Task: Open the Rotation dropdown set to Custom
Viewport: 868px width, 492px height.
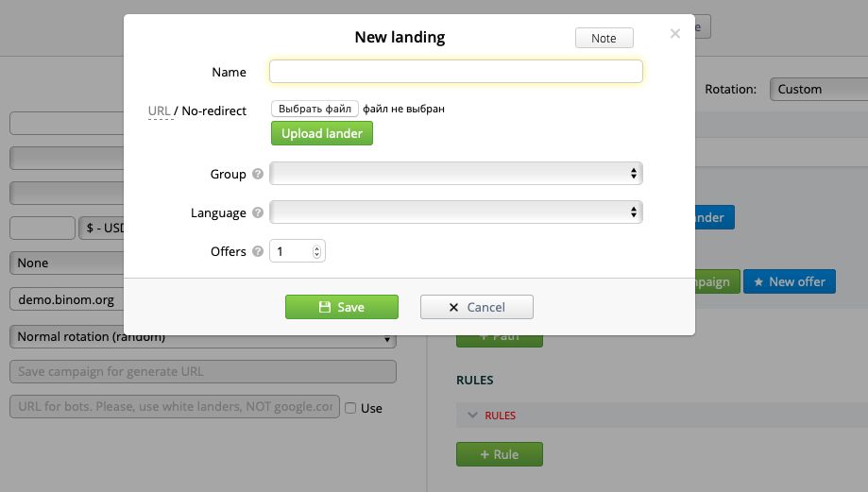Action: (818, 89)
